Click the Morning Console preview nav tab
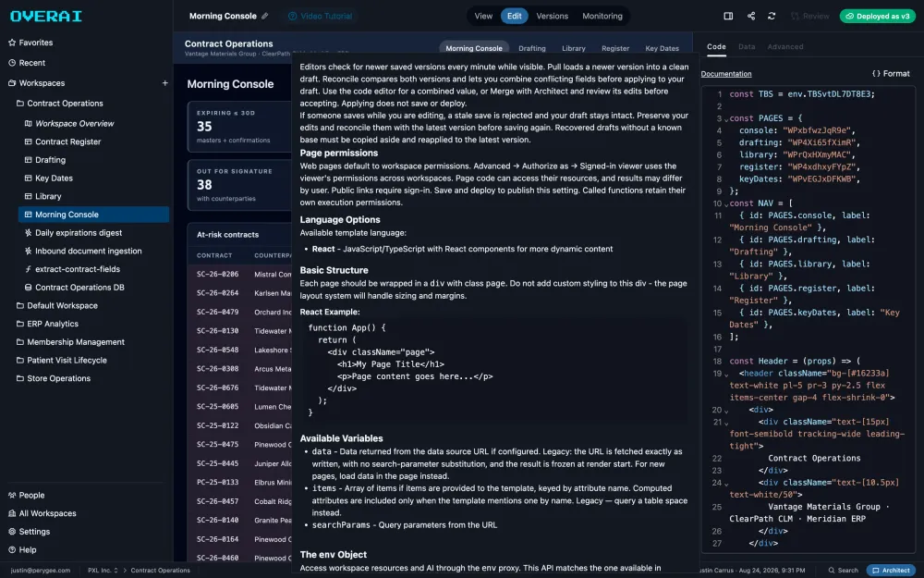 tap(474, 48)
